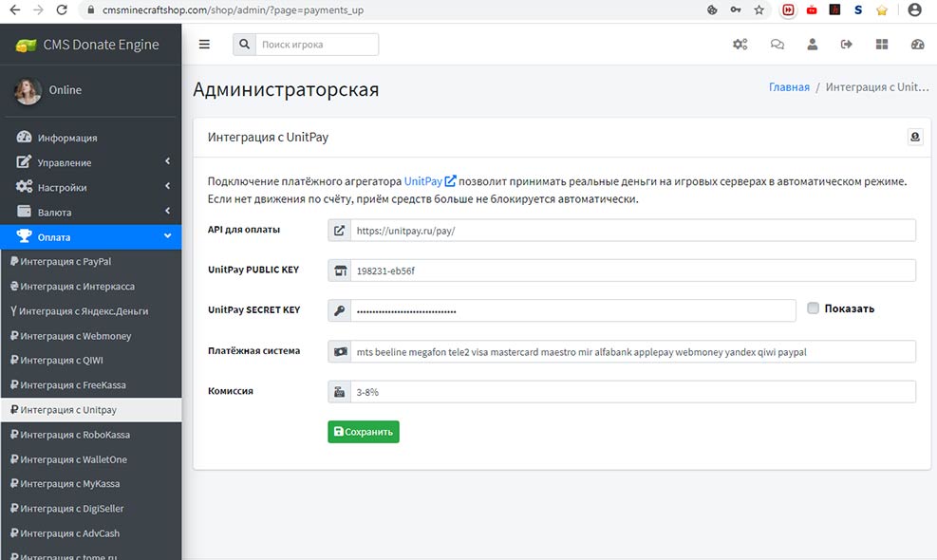Go to Главная breadcrumb link
The width and height of the screenshot is (937, 560).
789,87
